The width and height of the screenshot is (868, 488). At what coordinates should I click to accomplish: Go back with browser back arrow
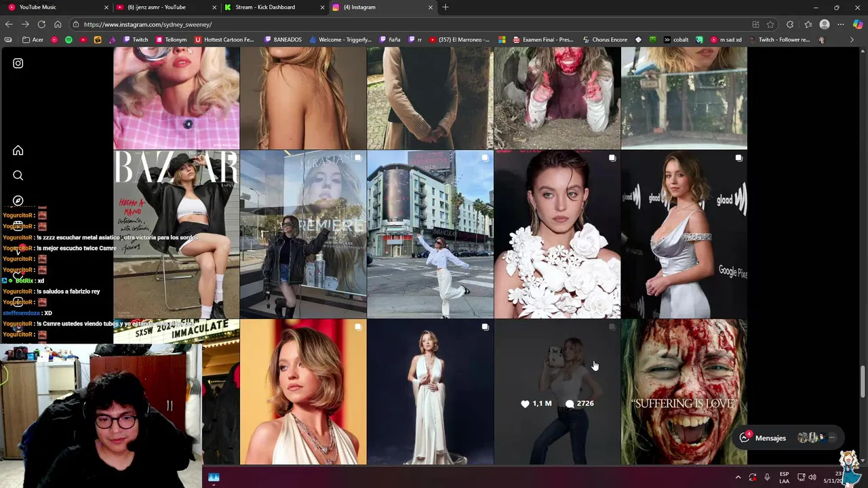point(9,24)
